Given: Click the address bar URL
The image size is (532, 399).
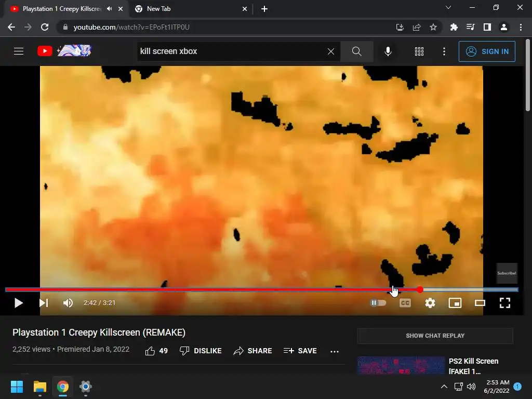Looking at the screenshot, I should tap(131, 27).
